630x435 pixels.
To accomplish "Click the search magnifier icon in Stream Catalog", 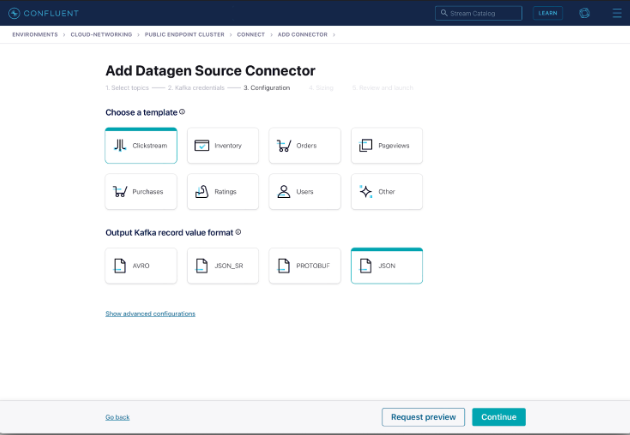I will tap(444, 13).
